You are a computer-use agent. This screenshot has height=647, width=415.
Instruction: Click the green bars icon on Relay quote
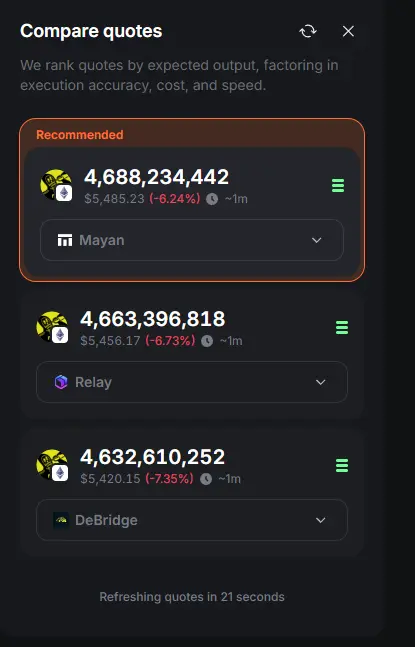click(x=342, y=327)
